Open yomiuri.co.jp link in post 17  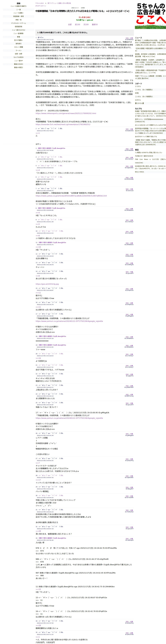69,321
